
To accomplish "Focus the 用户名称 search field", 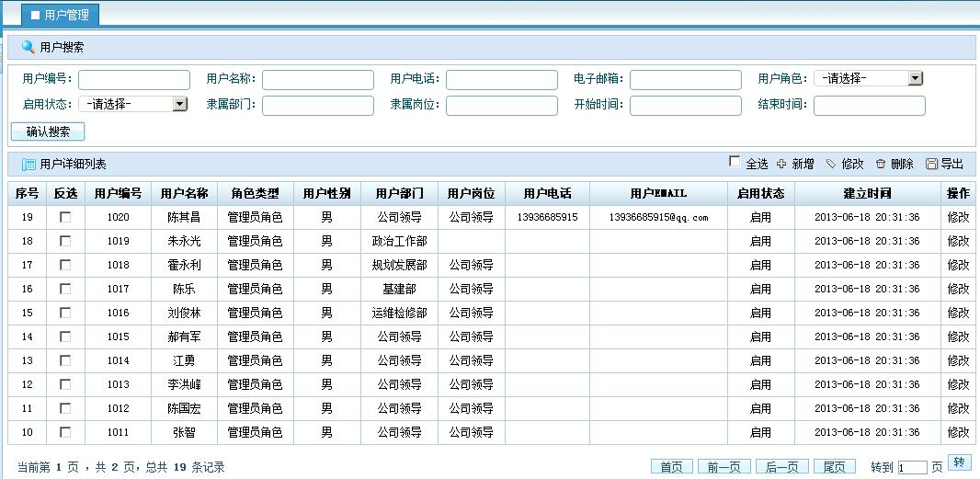I will coord(317,79).
